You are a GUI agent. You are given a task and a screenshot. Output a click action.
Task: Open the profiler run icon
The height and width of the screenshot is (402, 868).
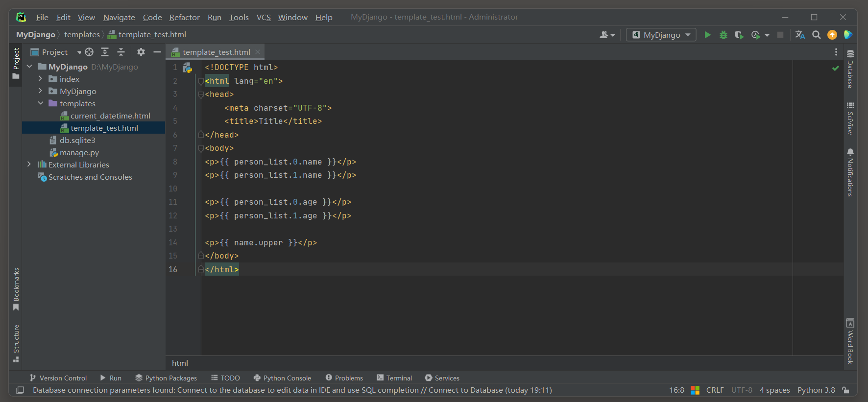click(x=755, y=35)
